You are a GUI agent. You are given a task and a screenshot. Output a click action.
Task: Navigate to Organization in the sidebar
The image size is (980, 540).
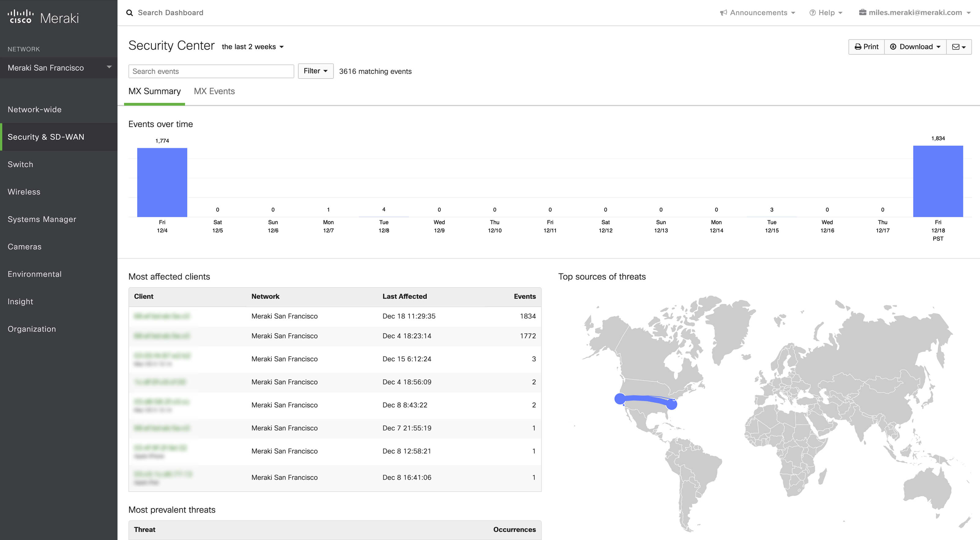point(32,329)
